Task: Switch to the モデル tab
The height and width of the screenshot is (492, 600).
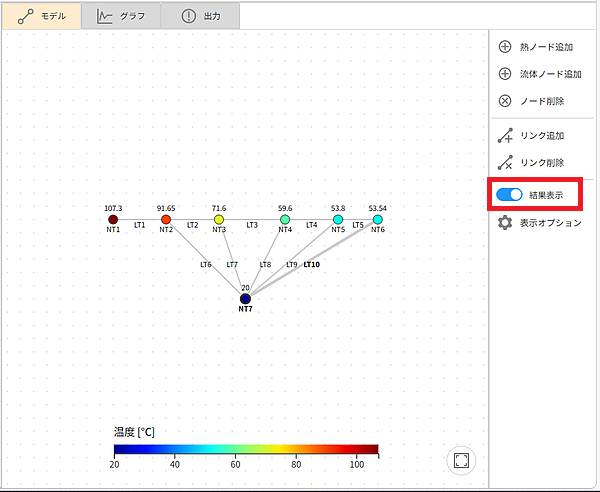Action: click(41, 16)
